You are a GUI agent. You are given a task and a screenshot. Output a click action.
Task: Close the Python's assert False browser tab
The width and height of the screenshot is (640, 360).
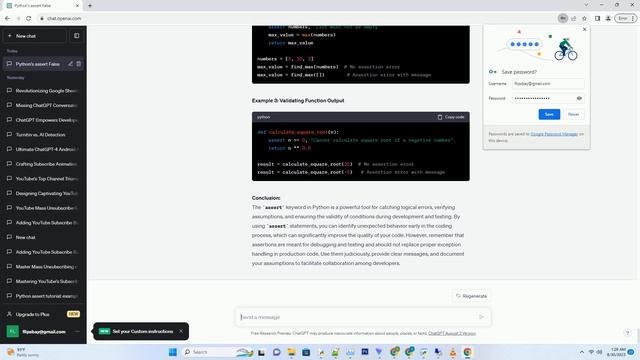pos(78,6)
